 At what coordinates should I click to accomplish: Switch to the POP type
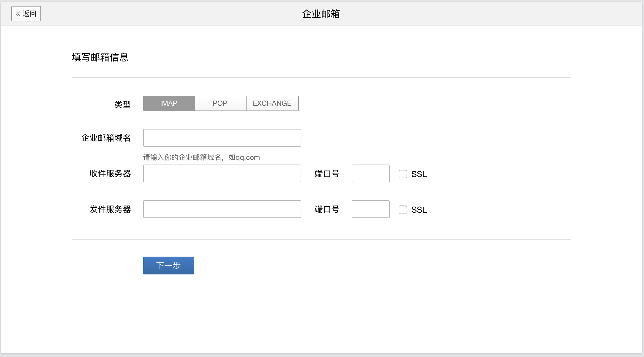click(x=220, y=103)
